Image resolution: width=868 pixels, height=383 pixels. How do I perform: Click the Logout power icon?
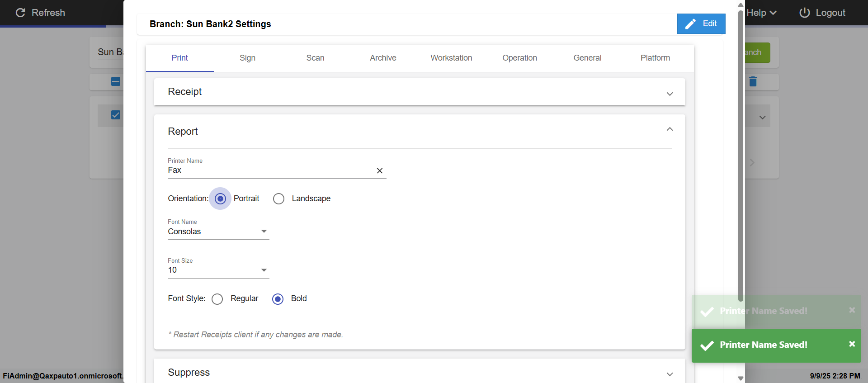pos(804,13)
